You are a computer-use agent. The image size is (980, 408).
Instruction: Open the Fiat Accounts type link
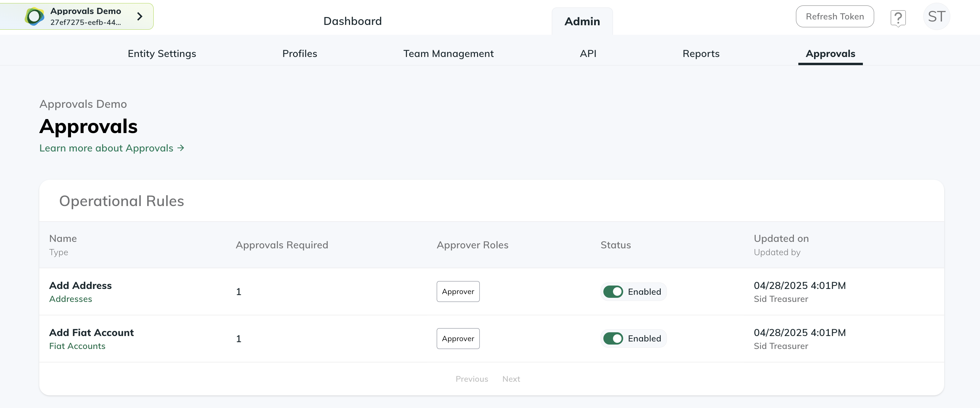pyautogui.click(x=77, y=346)
